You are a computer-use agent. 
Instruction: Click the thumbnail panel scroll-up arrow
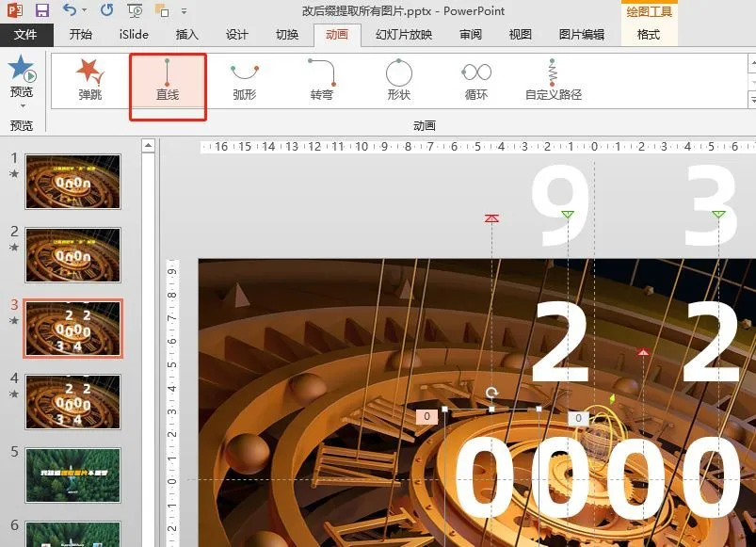click(149, 146)
